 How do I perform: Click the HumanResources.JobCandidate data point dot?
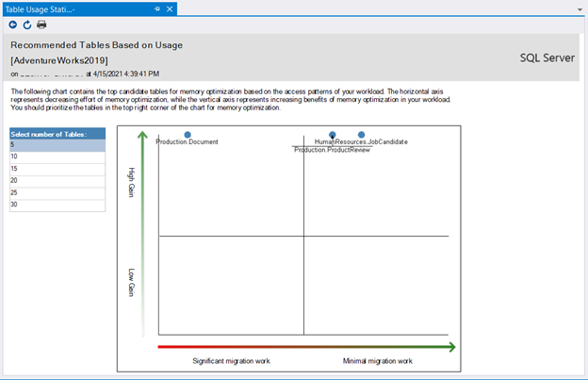(x=361, y=135)
